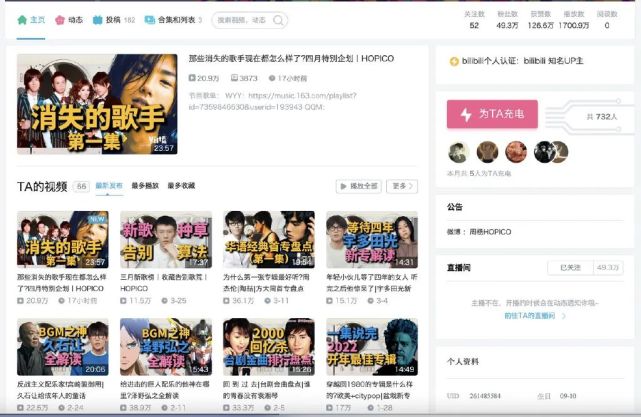Follow the 前往TA的直播间 link
641x417 pixels.
[530, 316]
